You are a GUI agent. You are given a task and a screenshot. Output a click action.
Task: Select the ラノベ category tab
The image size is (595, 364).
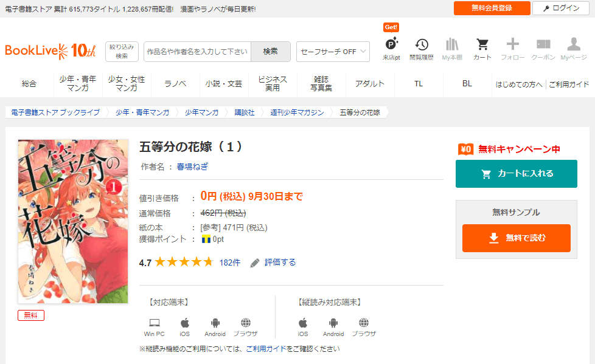tap(175, 84)
